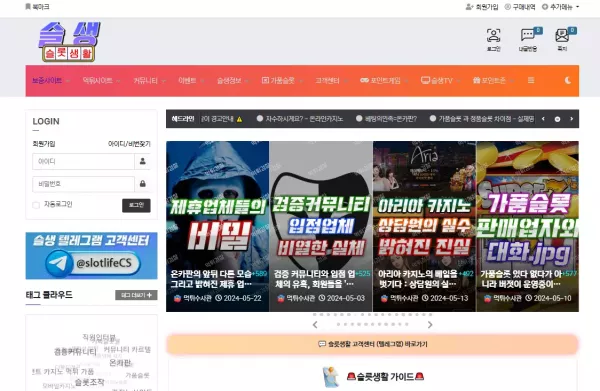This screenshot has width=600, height=391.
Task: Click the 슬롯생활 가이드 heading
Action: click(x=385, y=377)
